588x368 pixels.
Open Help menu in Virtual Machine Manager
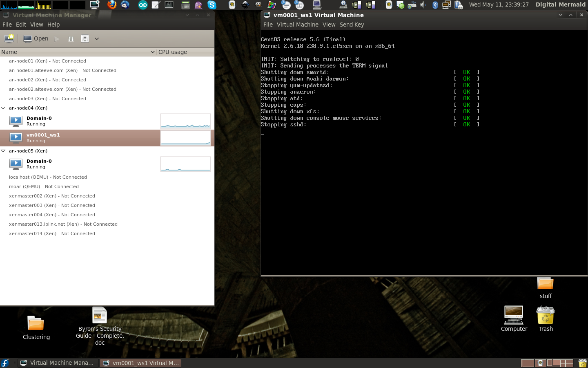(53, 25)
